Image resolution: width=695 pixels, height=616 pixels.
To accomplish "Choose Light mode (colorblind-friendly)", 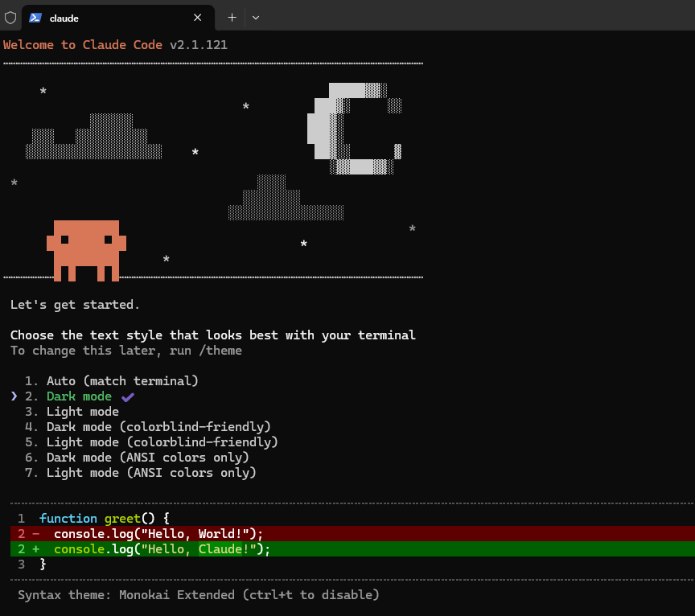I will tap(151, 442).
